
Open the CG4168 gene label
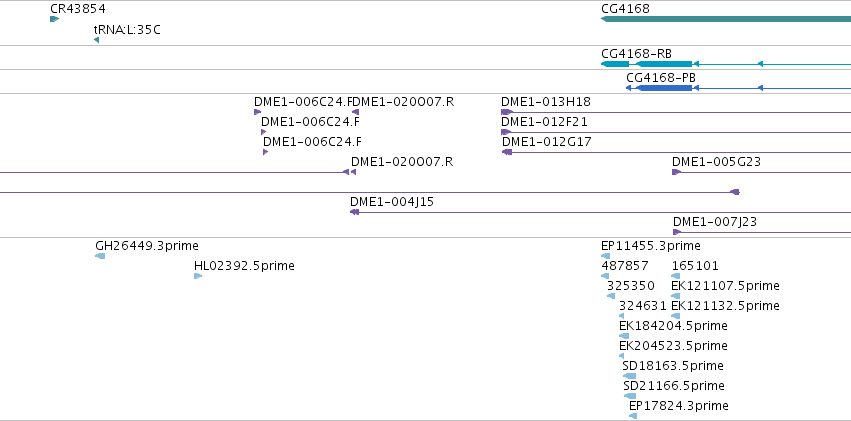(625, 9)
